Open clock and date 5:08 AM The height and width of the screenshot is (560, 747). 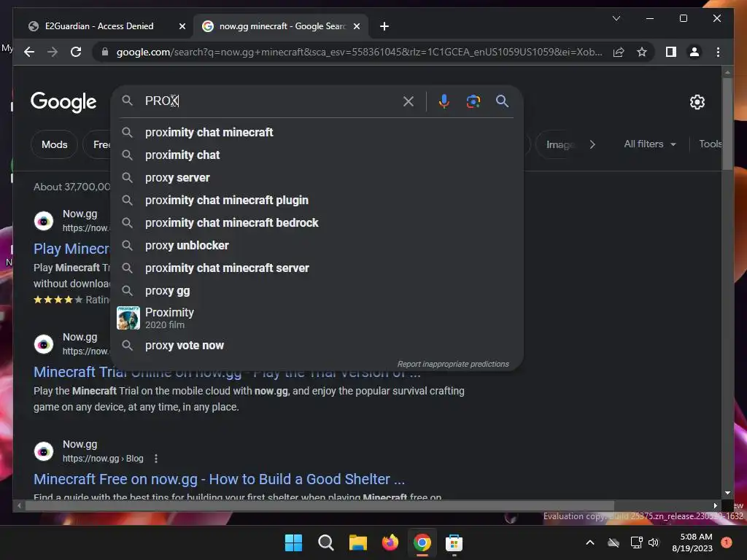[692, 542]
